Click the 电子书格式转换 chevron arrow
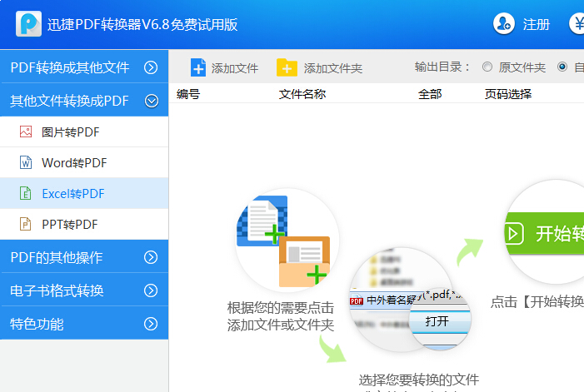This screenshot has height=392, width=584. [x=151, y=290]
